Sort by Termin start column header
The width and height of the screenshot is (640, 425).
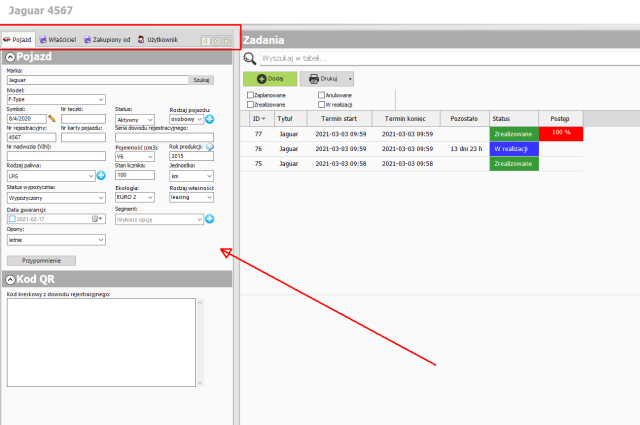click(340, 119)
